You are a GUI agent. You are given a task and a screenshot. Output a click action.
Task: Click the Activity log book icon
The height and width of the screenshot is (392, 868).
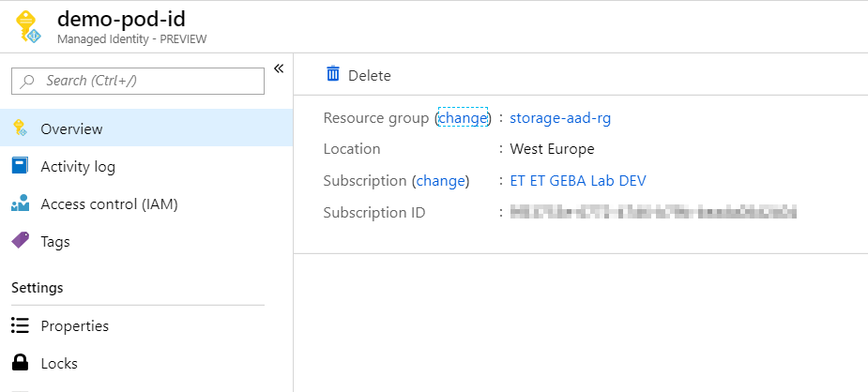(x=20, y=166)
